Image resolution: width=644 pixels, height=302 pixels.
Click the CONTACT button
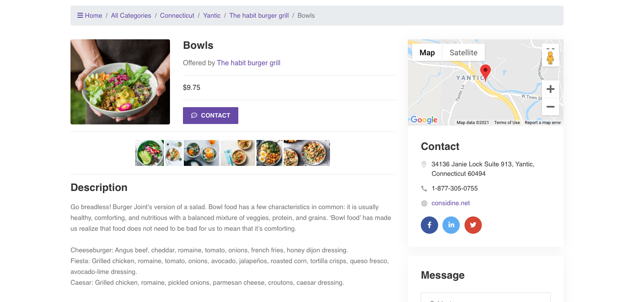(211, 115)
